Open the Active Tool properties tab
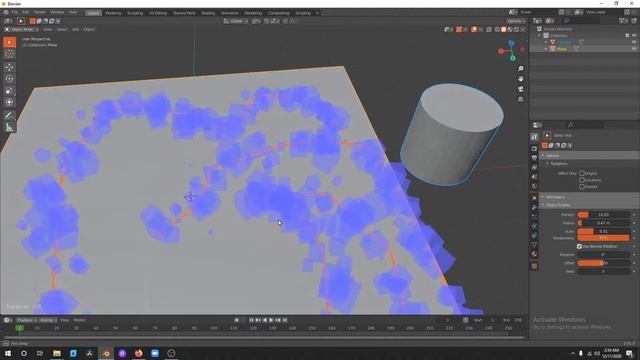 (534, 137)
